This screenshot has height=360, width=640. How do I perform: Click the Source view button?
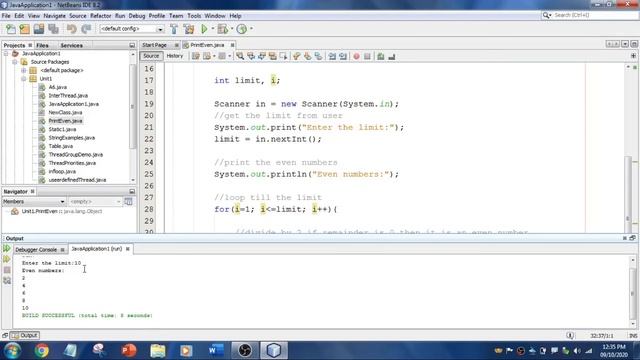[x=151, y=56]
